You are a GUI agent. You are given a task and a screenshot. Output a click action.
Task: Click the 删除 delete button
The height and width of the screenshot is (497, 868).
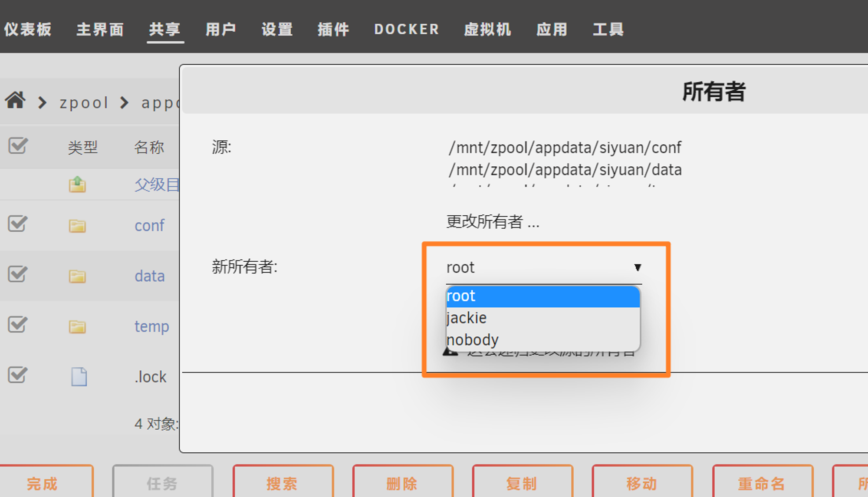403,482
